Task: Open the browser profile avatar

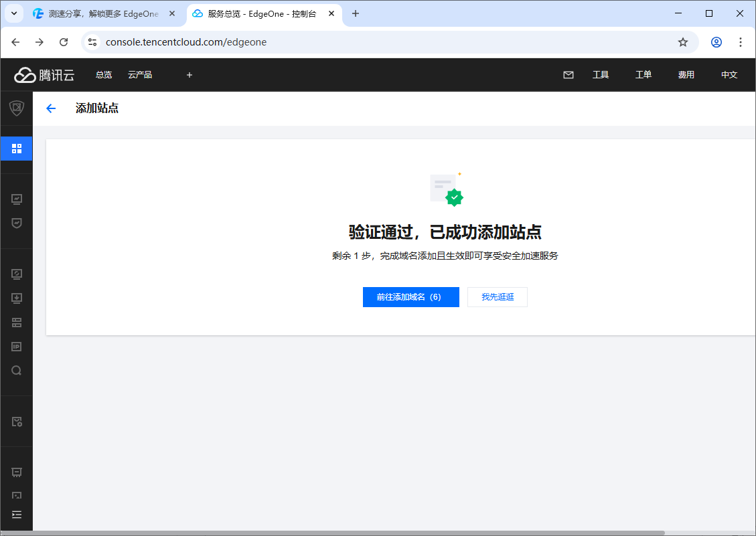Action: 716,41
